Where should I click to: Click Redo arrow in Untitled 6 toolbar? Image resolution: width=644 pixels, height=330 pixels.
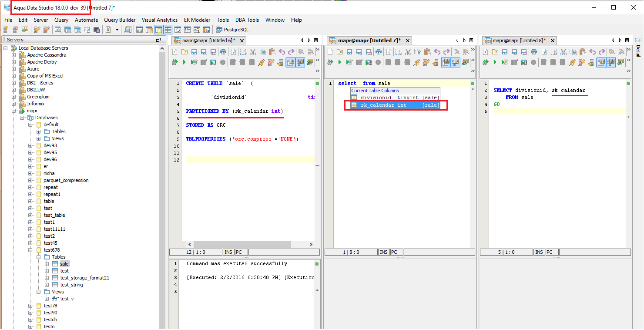(x=291, y=52)
